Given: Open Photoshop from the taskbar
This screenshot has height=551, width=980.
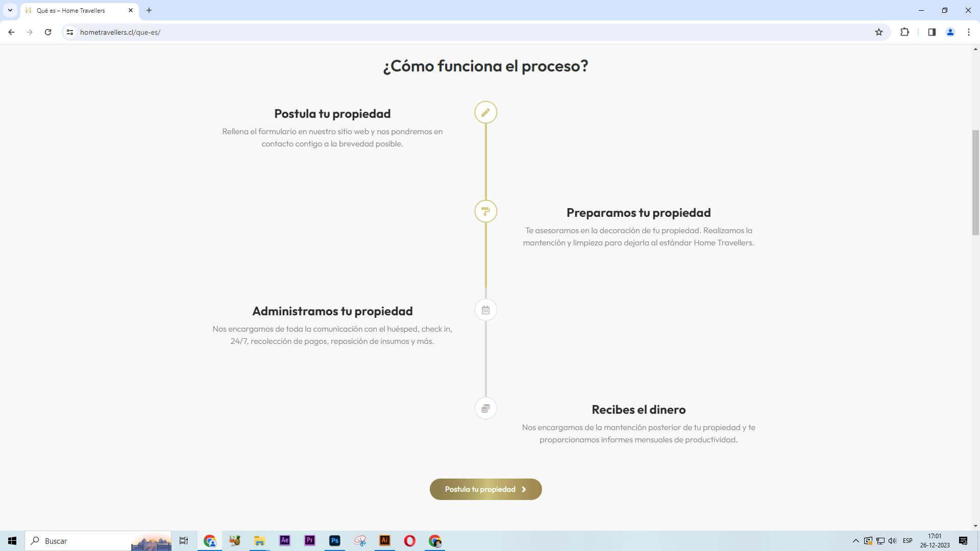Looking at the screenshot, I should 334,540.
